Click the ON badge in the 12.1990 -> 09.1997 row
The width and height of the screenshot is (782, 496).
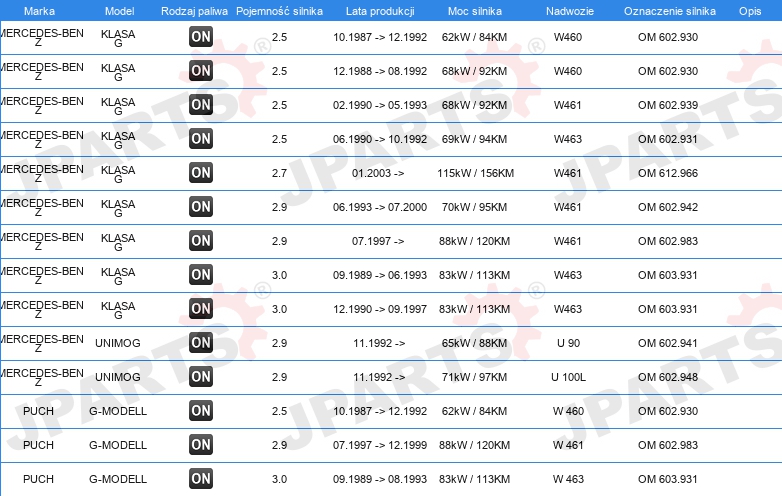click(x=201, y=309)
